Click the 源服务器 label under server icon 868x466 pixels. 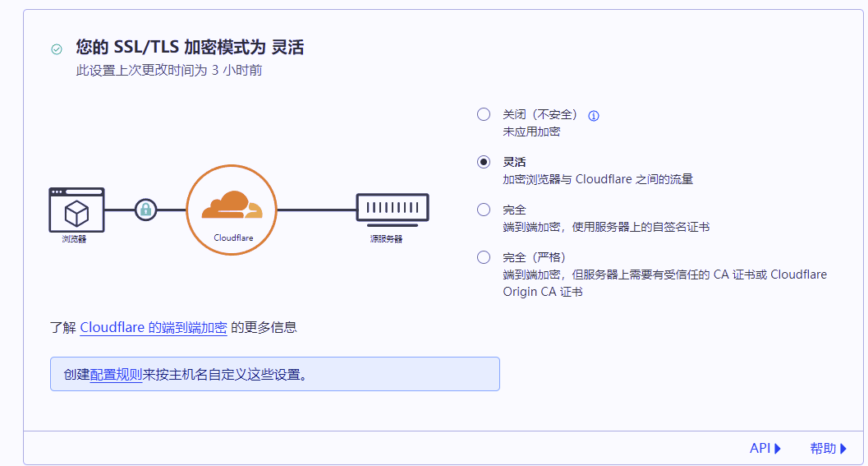(x=386, y=239)
